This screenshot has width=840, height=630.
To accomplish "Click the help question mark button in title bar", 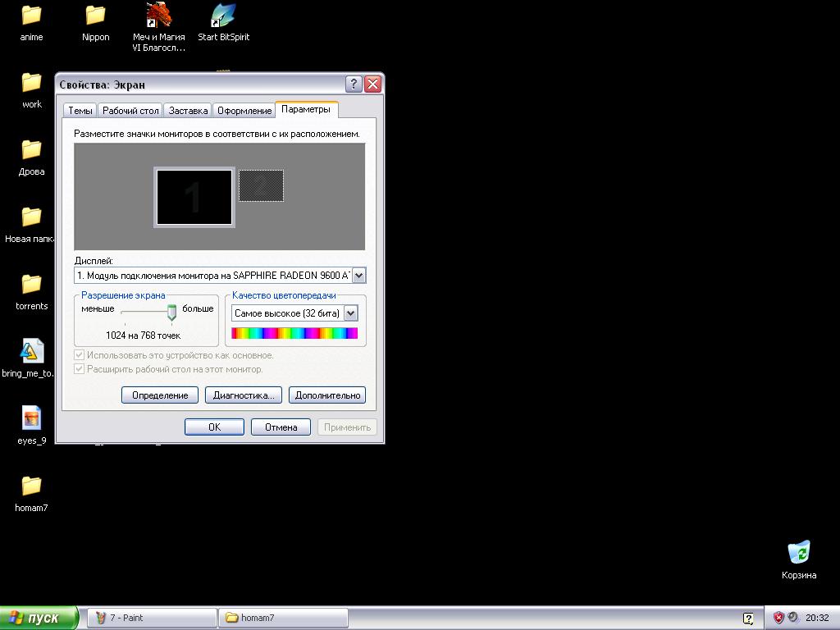I will tap(354, 84).
